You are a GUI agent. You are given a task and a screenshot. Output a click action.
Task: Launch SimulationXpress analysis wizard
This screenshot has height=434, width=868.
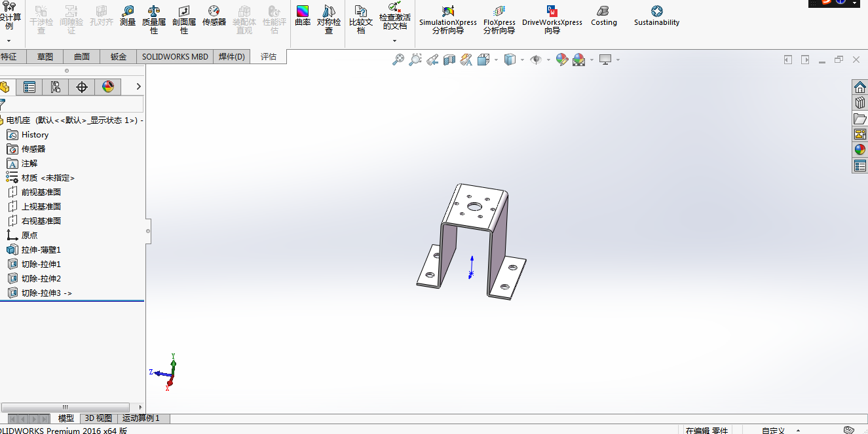click(x=448, y=20)
